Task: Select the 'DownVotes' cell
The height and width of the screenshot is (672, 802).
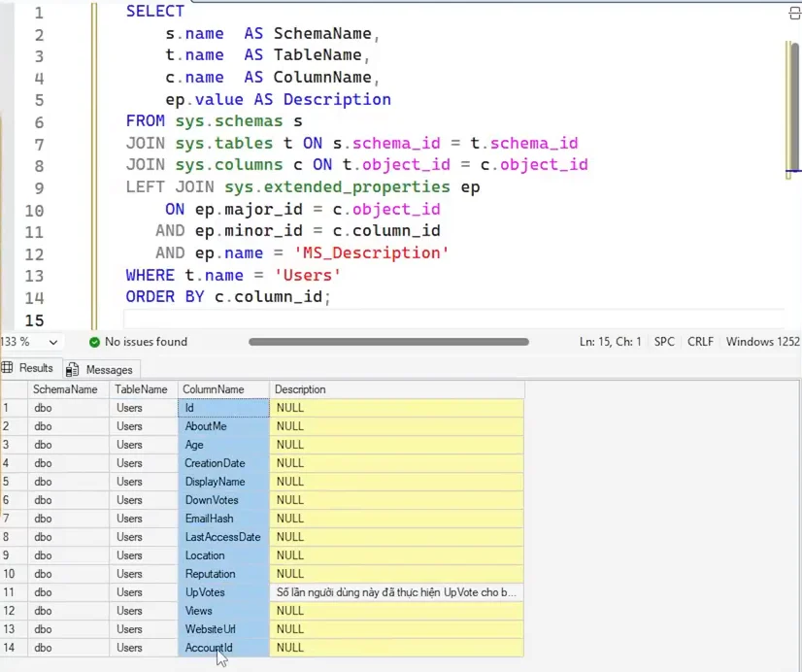Action: [x=223, y=500]
